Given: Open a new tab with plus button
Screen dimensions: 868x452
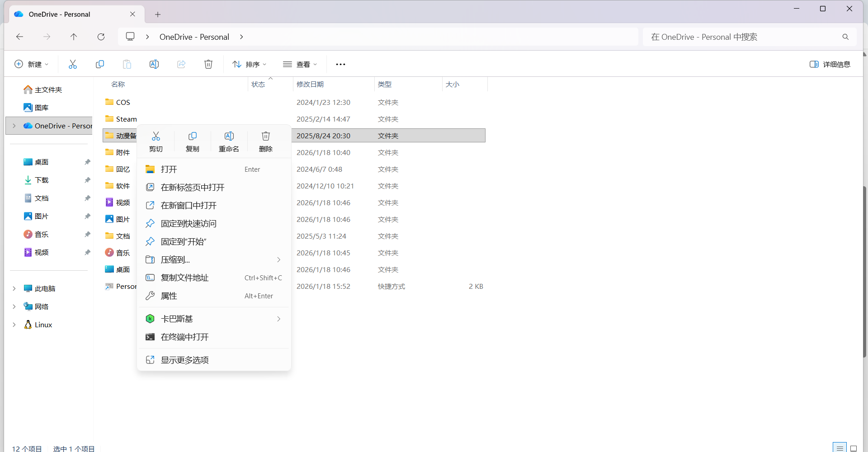Looking at the screenshot, I should pyautogui.click(x=158, y=14).
